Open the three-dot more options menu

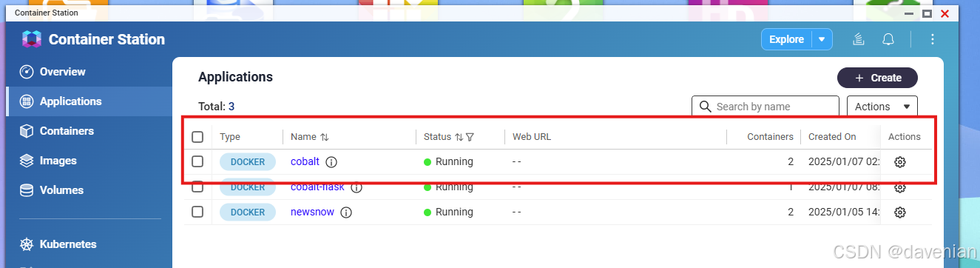point(933,39)
